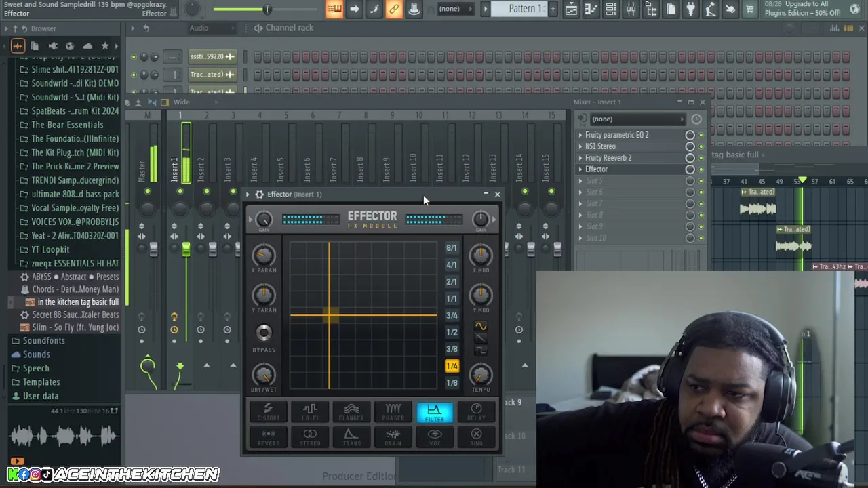Viewport: 868px width, 488px height.
Task: Expand Fruity parametric EQ 2 slot arrow
Action: pos(580,135)
